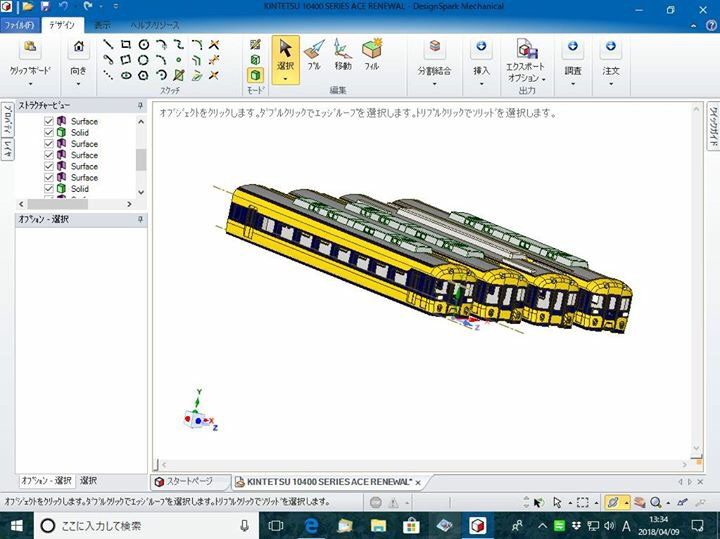Expand エクスポートオプション dropdown
The width and height of the screenshot is (720, 539).
pyautogui.click(x=544, y=79)
